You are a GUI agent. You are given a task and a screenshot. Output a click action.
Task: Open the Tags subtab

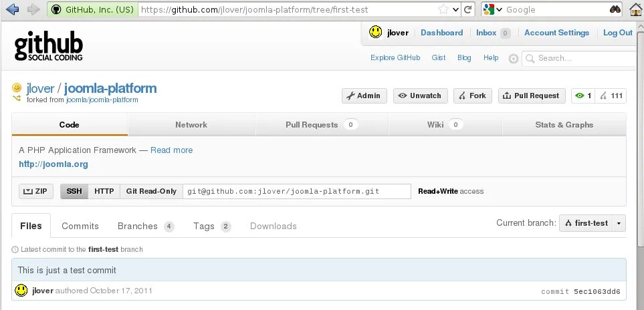pos(212,226)
